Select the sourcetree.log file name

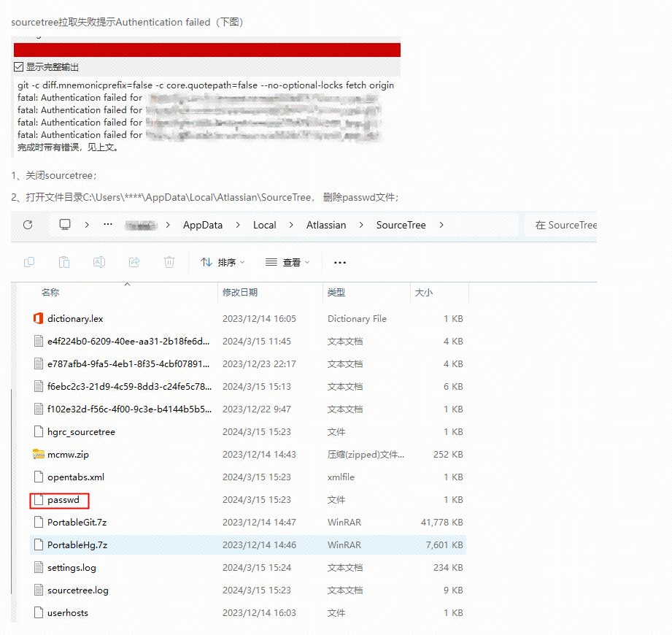point(78,590)
